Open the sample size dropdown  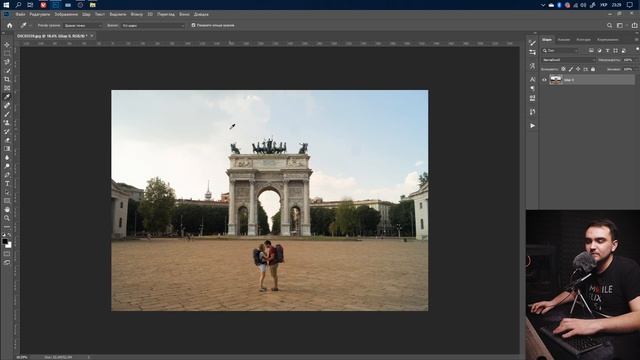83,25
